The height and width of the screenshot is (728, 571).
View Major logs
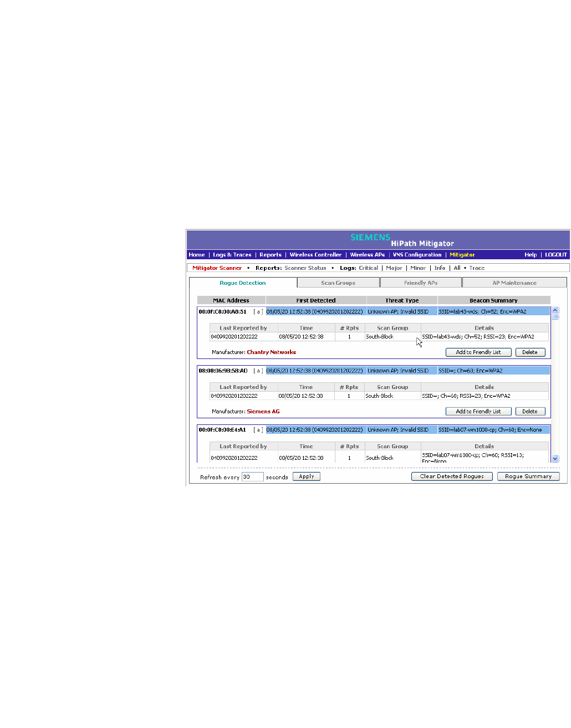click(394, 268)
